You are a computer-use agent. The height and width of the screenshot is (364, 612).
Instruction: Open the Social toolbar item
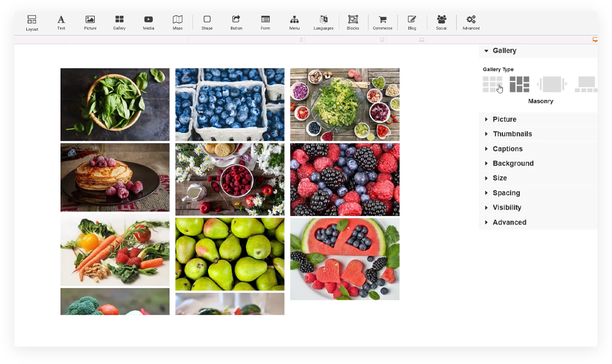click(x=441, y=23)
